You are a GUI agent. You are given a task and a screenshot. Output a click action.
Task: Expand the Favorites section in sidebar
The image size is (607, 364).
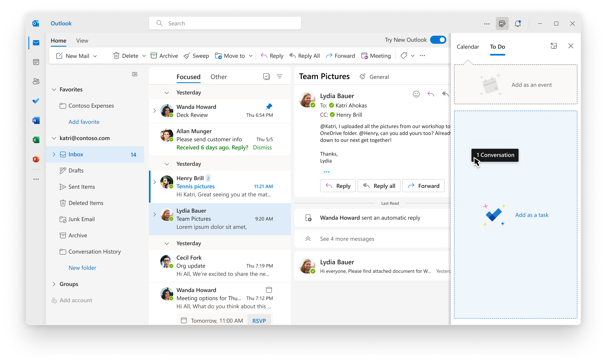53,89
